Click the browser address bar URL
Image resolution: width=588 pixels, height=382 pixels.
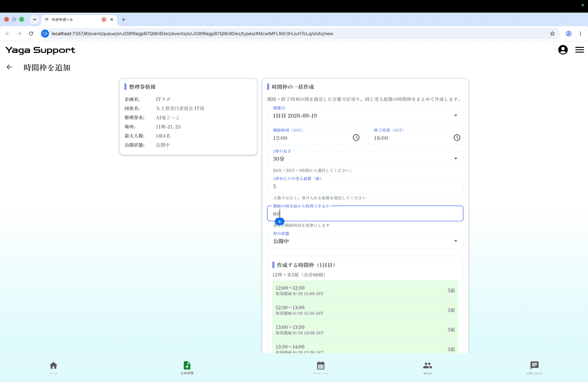[192, 33]
